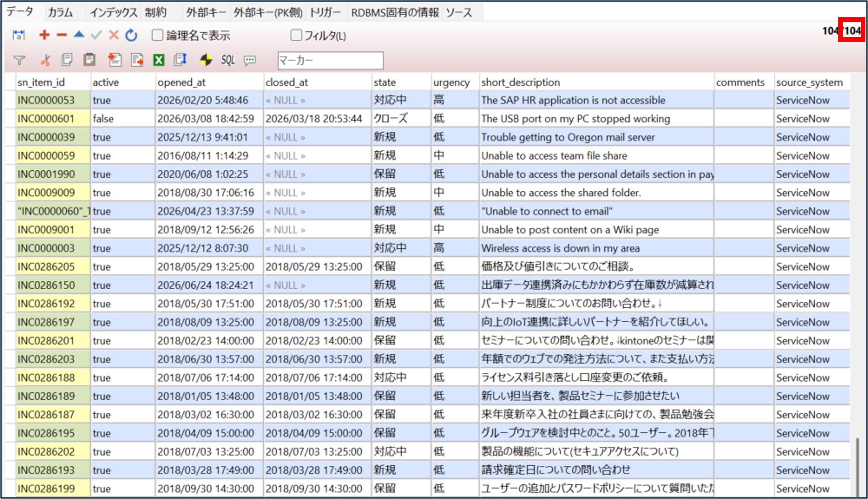This screenshot has height=499, width=868.
Task: Select state クローズ cell
Action: pos(401,119)
